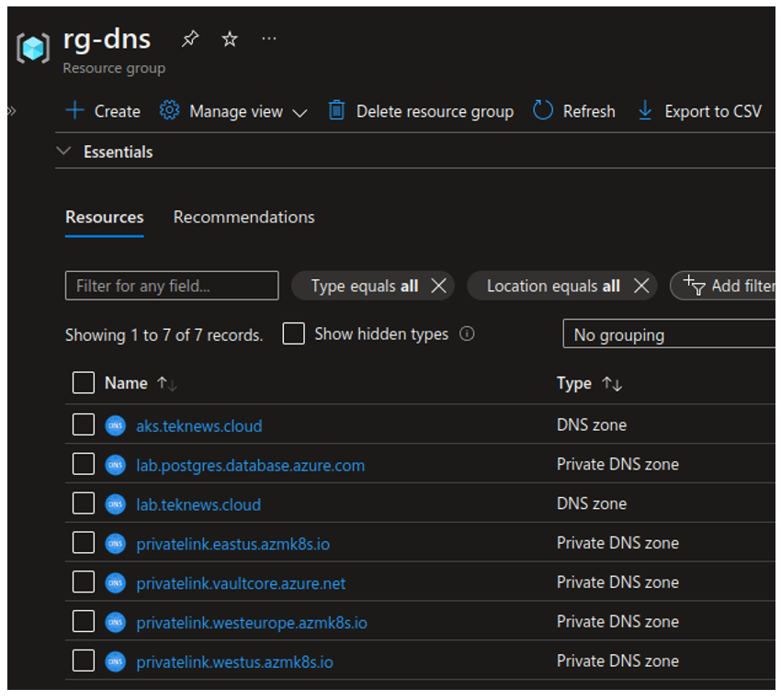The width and height of the screenshot is (781, 700).
Task: Click the Export to CSV download icon
Action: pyautogui.click(x=645, y=111)
